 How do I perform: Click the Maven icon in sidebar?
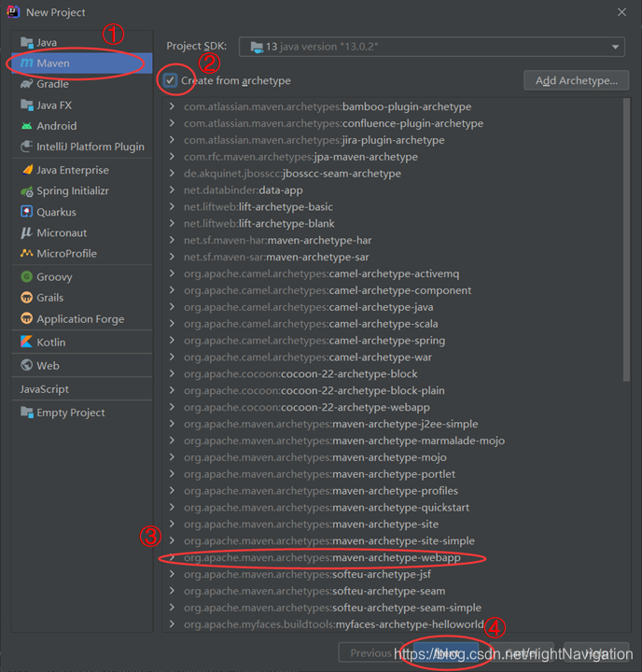pyautogui.click(x=26, y=63)
